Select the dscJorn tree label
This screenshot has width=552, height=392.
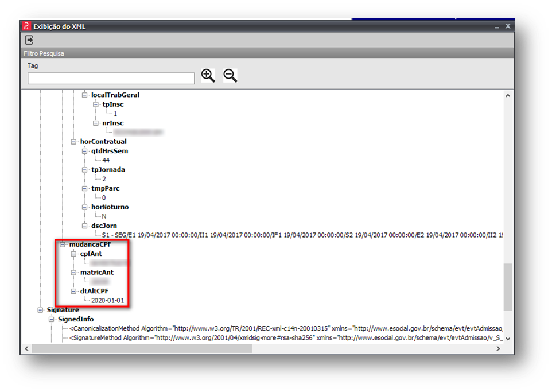(x=104, y=226)
